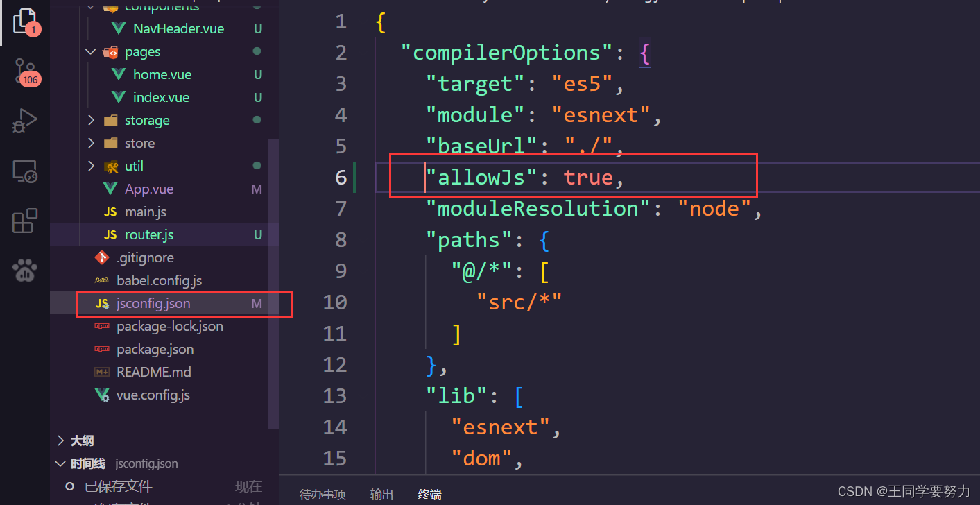Select router.js in the file tree
Screen dimensions: 980x505
149,235
